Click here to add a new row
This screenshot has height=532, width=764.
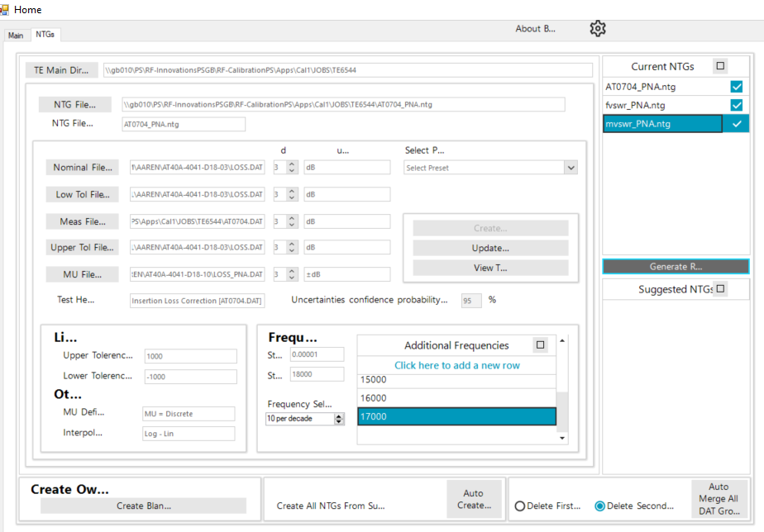click(457, 365)
